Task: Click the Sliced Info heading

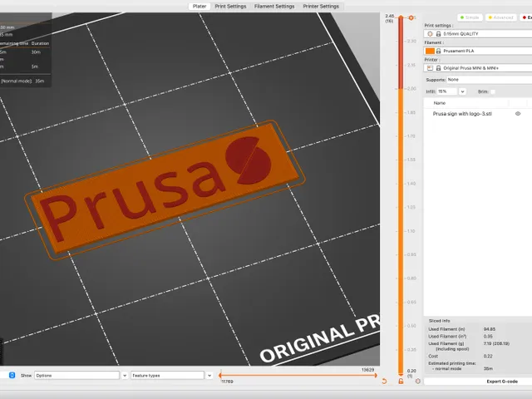Action: (439, 321)
